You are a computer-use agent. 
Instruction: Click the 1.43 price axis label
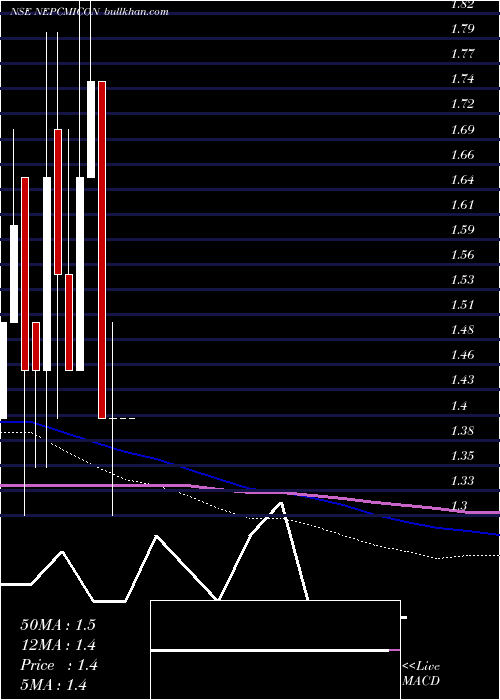pos(462,380)
